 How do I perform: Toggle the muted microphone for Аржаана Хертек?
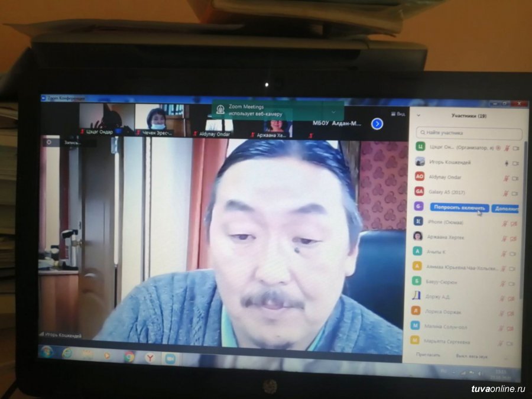click(x=505, y=238)
